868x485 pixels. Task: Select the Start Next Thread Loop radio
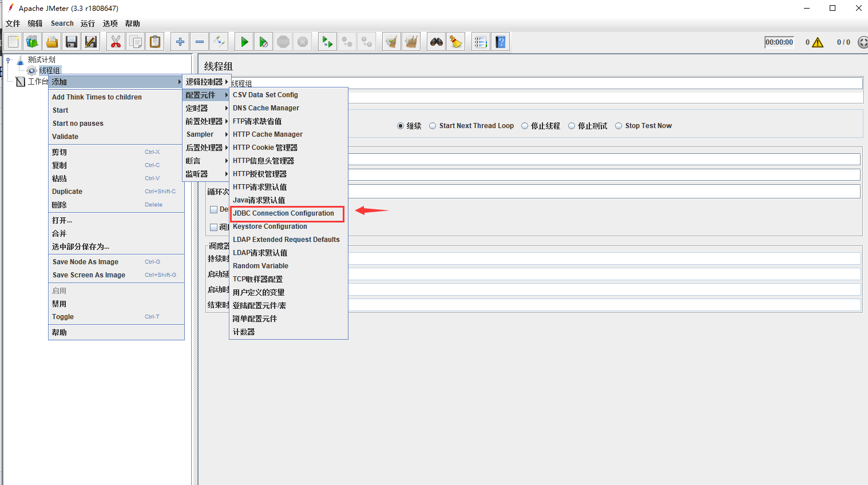[x=433, y=126]
